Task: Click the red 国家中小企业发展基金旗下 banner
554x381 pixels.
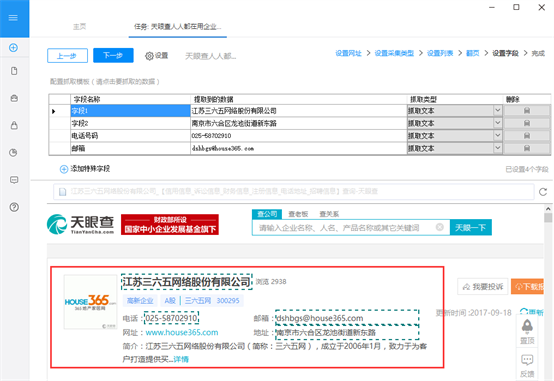Action: pos(170,224)
